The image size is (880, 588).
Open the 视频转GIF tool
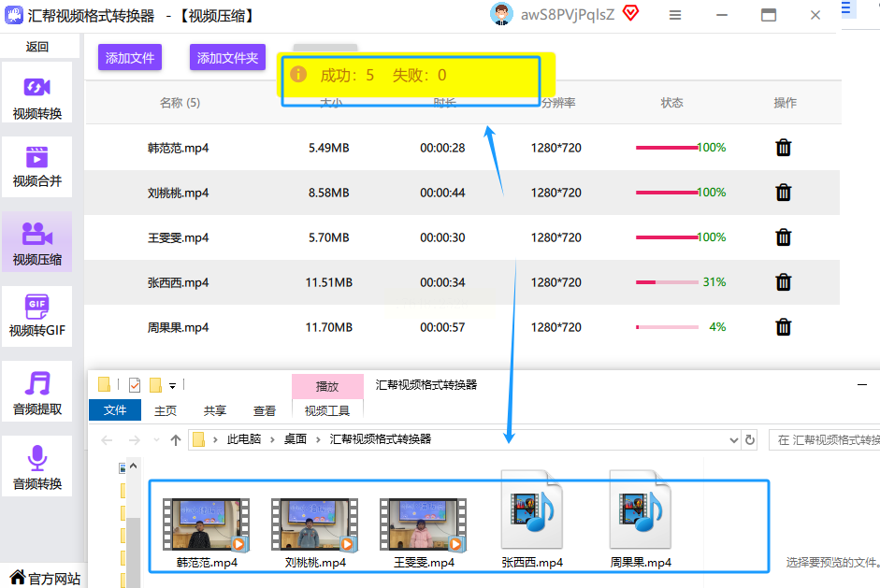(x=36, y=315)
